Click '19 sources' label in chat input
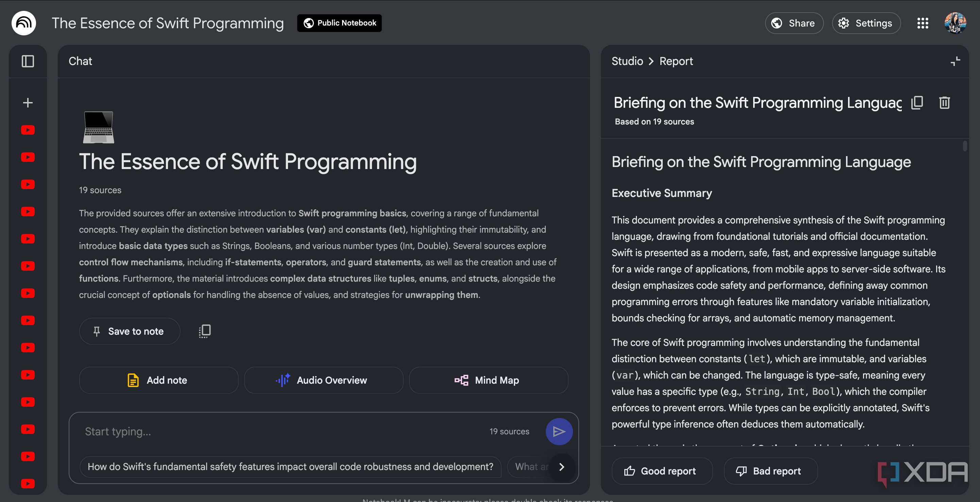Screen dimensions: 980x502 pyautogui.click(x=509, y=432)
